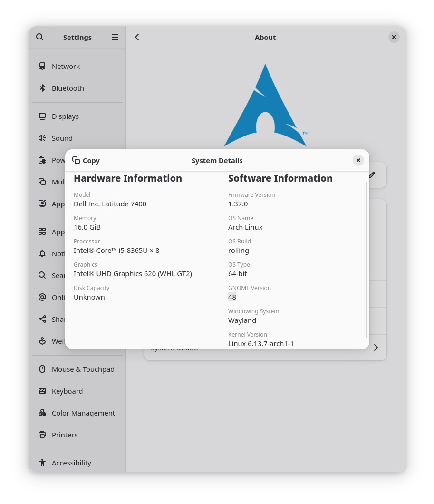Screen dimensions: 434x504
Task: Open the Network settings panel
Action: click(77, 66)
